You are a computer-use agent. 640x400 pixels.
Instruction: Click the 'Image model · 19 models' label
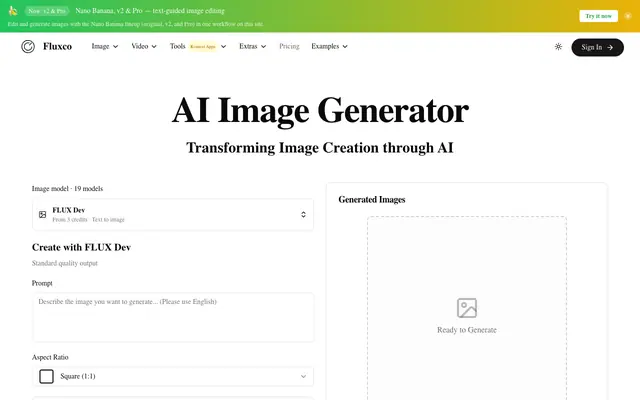(67, 189)
